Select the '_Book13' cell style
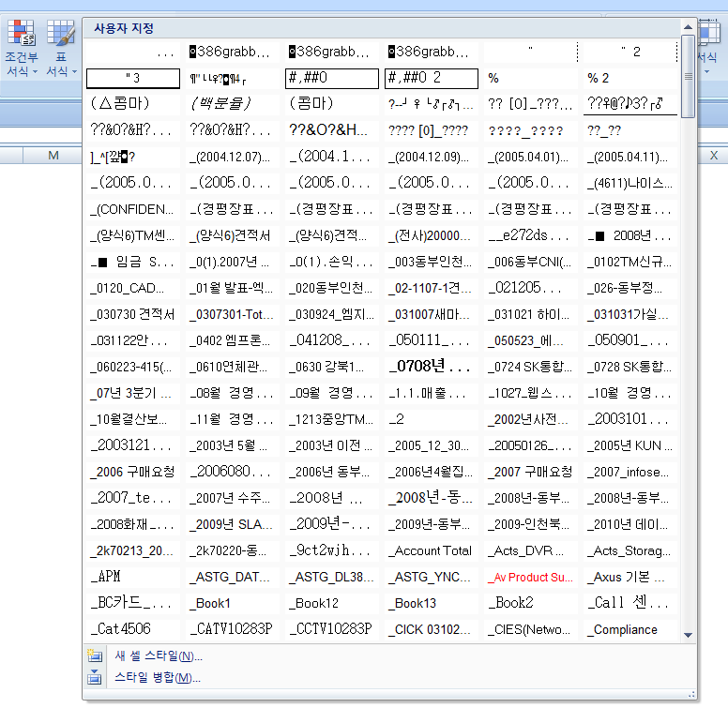 pos(432,603)
